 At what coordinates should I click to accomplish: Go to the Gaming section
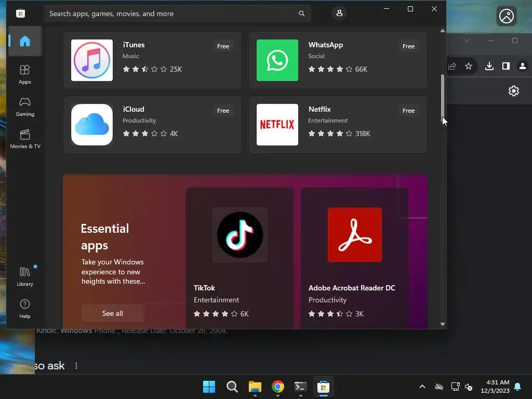click(25, 107)
